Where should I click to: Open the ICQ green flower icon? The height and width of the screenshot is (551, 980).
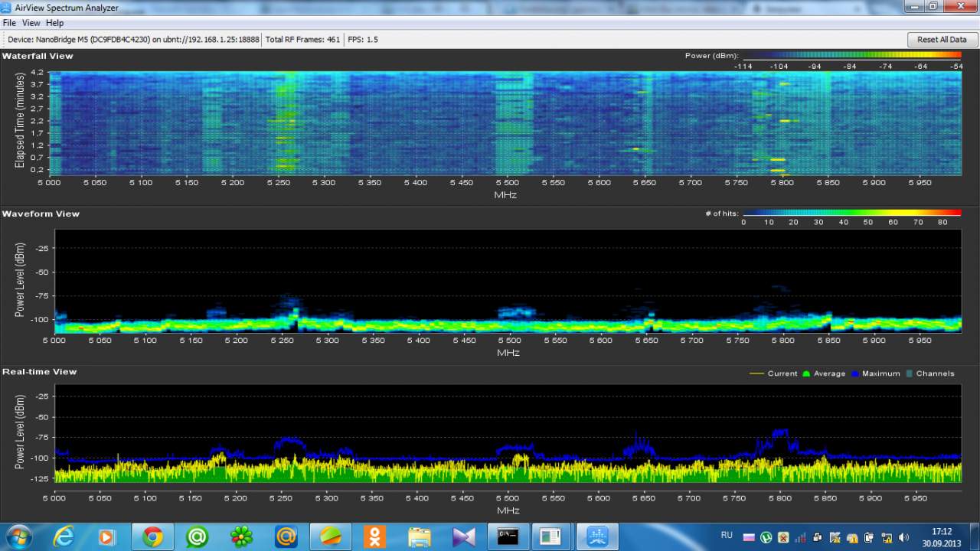click(241, 537)
